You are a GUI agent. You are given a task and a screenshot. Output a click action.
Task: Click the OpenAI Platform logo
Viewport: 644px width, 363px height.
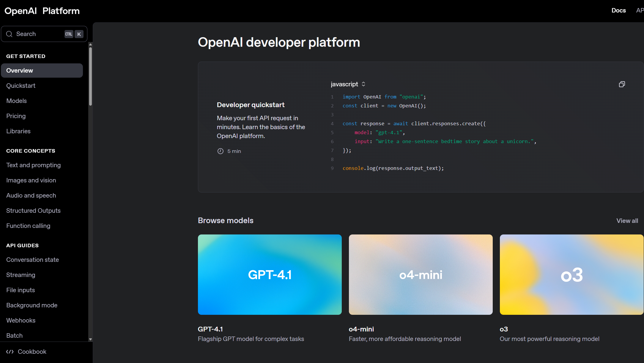pyautogui.click(x=42, y=11)
